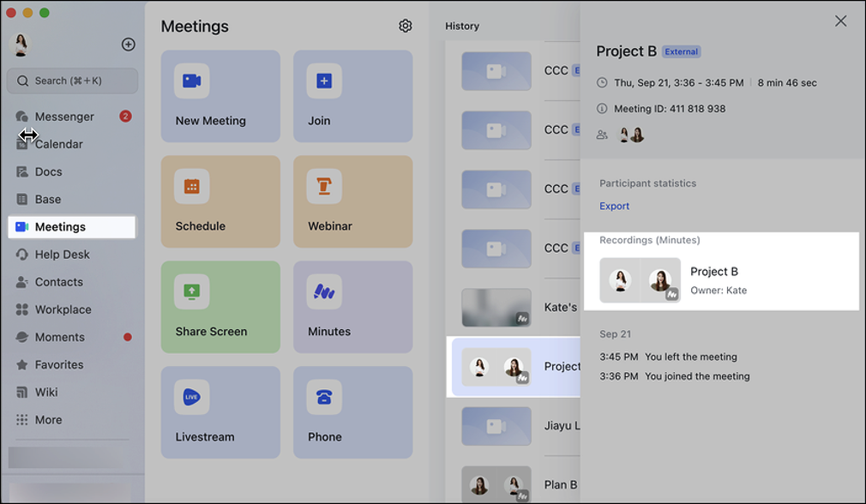Close the Project B details panel

coord(840,21)
